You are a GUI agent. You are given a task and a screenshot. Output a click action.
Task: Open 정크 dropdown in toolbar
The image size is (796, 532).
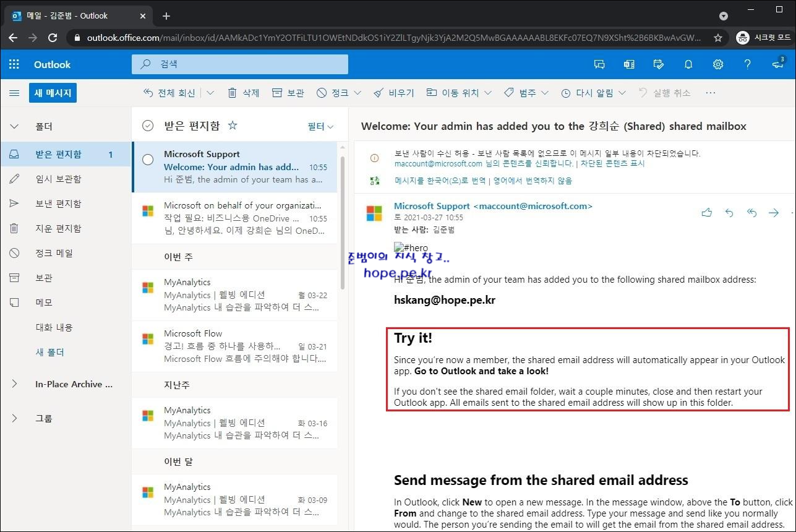(357, 93)
